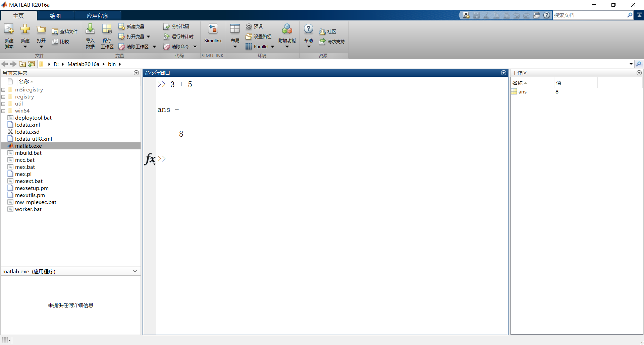
Task: Click the bin path segment
Action: coord(112,64)
